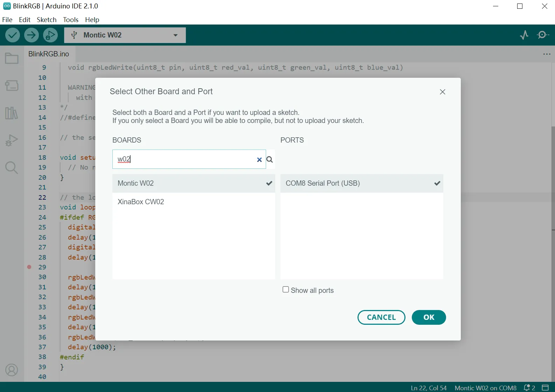This screenshot has height=392, width=555.
Task: Open the Sketchbook folder sidebar icon
Action: click(x=12, y=58)
